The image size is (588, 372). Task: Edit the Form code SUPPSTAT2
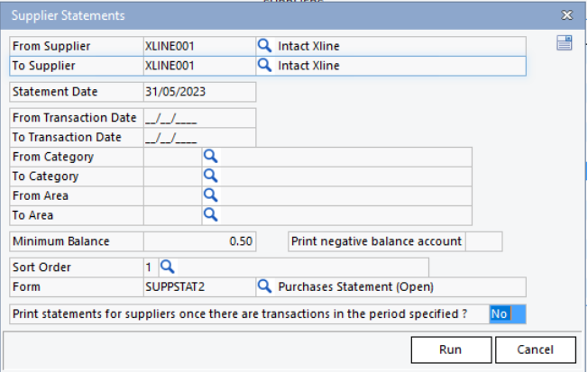[199, 287]
